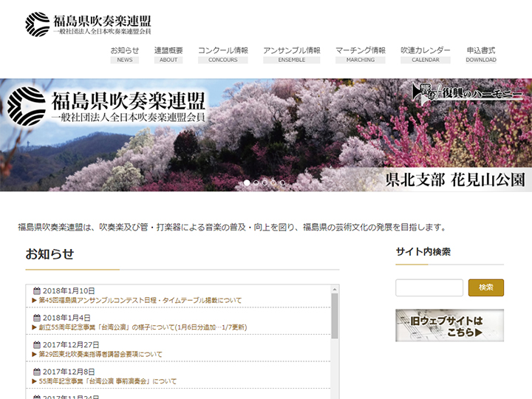Switch to the second carousel slide dot
532x399 pixels.
(x=256, y=183)
